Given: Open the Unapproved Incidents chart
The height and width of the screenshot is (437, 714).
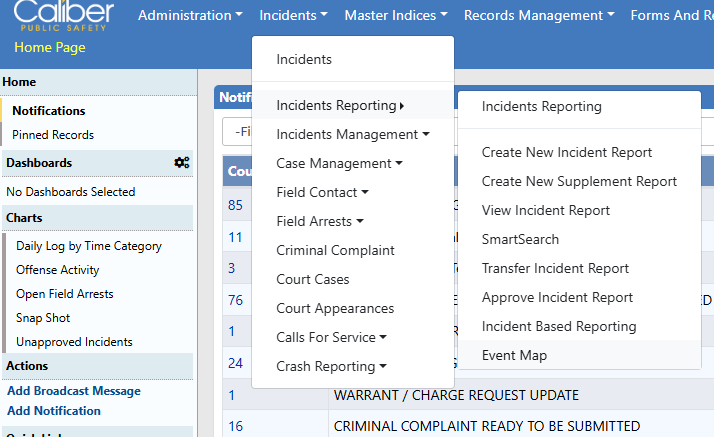Looking at the screenshot, I should (74, 342).
